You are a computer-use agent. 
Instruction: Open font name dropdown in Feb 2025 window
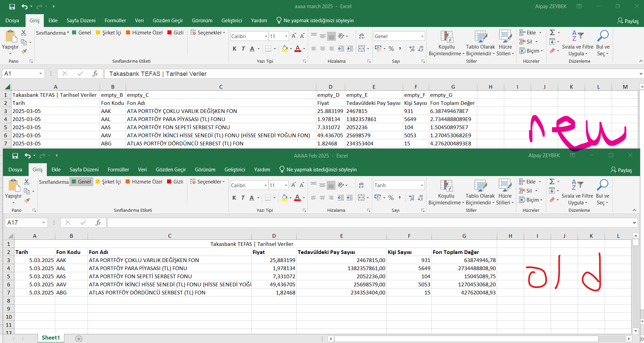tap(266, 185)
